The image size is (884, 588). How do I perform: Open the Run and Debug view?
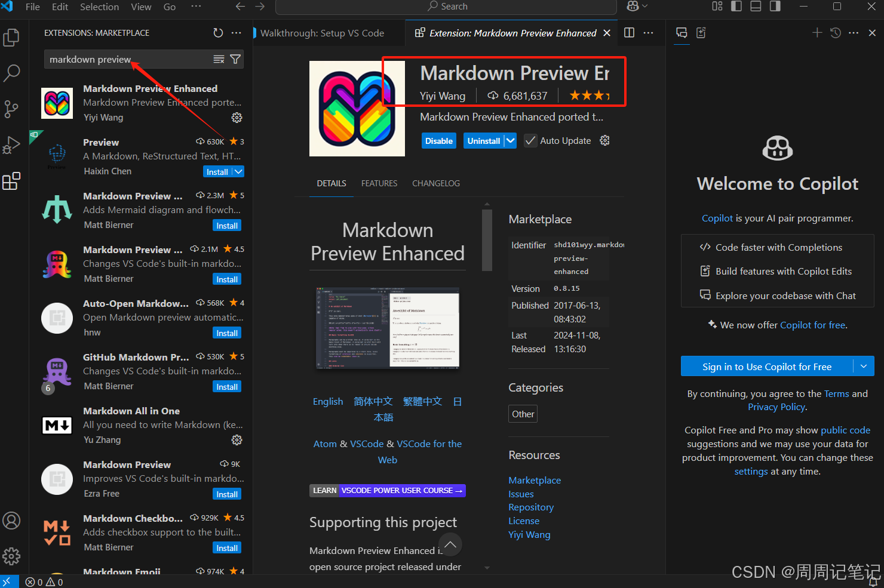(11, 145)
